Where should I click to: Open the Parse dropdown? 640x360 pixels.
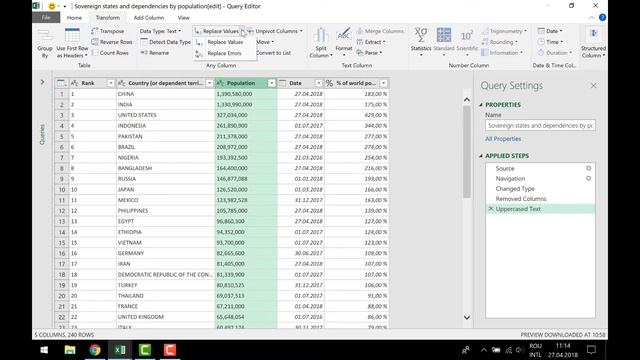tap(369, 53)
